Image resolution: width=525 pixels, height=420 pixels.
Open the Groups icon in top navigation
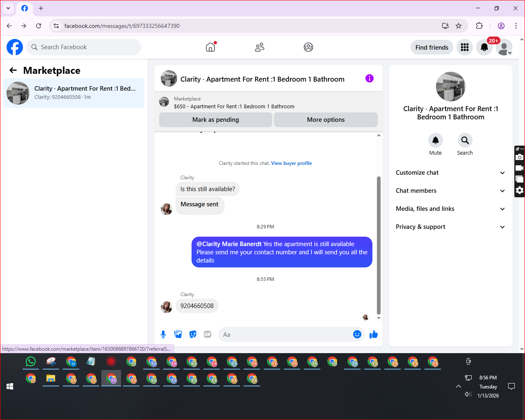point(308,47)
